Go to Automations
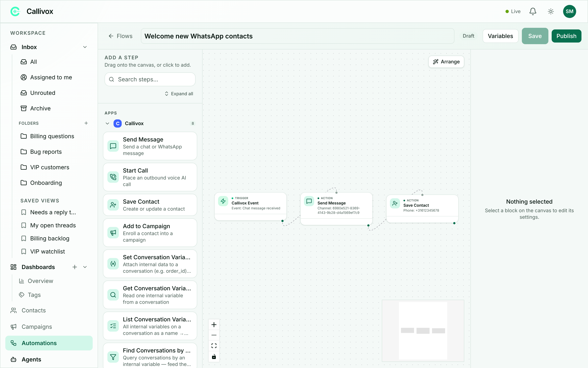Viewport: 588px width, 368px height. 49,343
